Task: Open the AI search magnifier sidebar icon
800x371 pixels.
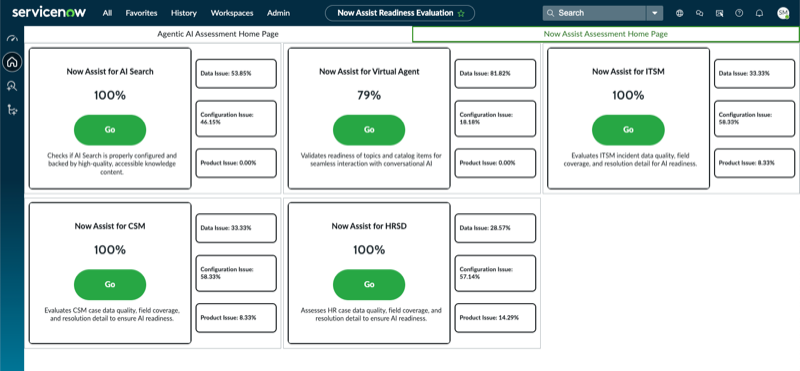Action: tap(12, 86)
